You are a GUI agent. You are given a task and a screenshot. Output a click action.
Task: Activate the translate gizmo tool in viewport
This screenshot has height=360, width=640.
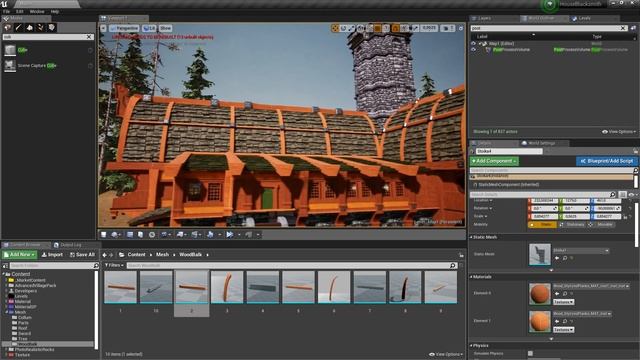tap(335, 28)
